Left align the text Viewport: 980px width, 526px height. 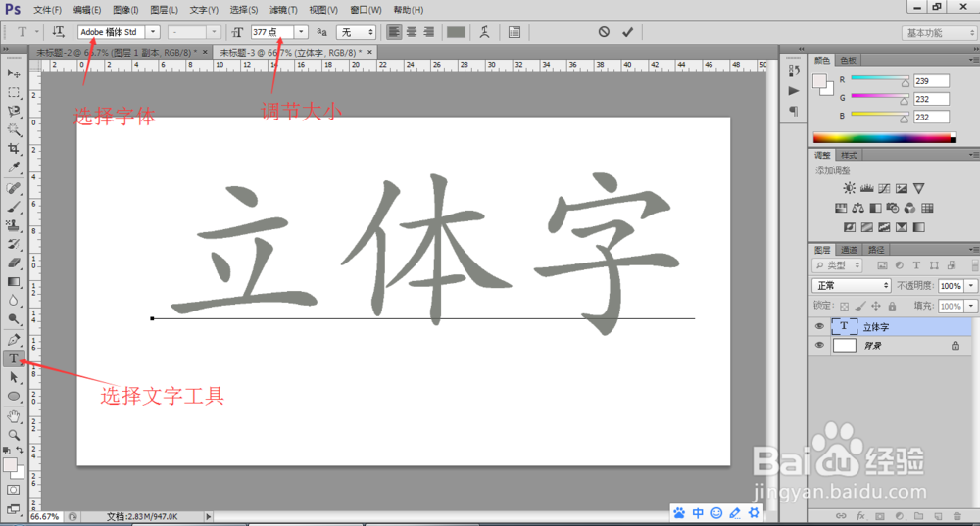(394, 32)
